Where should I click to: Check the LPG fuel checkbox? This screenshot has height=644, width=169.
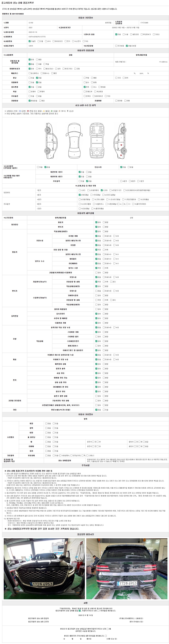46,41
